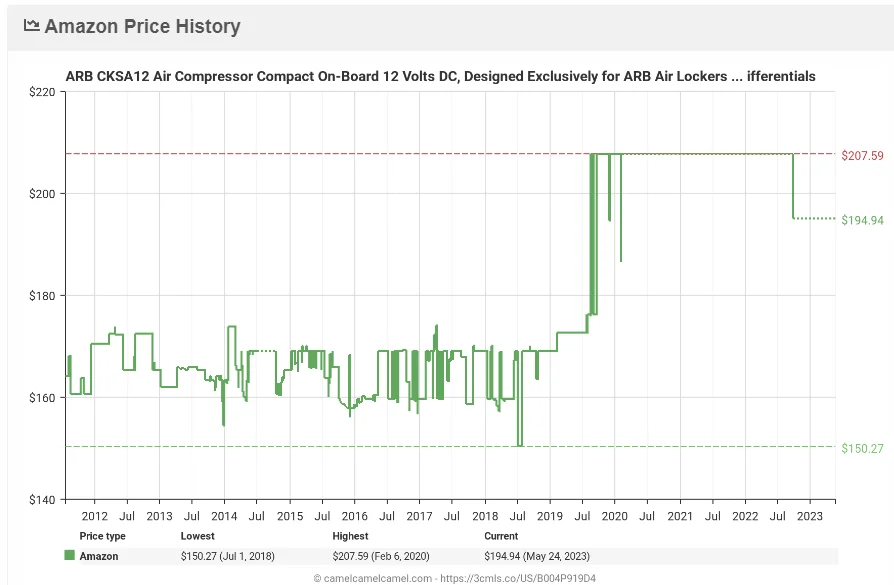Click the 2012 x-axis label
Screen dimensions: 894x585
[x=95, y=517]
